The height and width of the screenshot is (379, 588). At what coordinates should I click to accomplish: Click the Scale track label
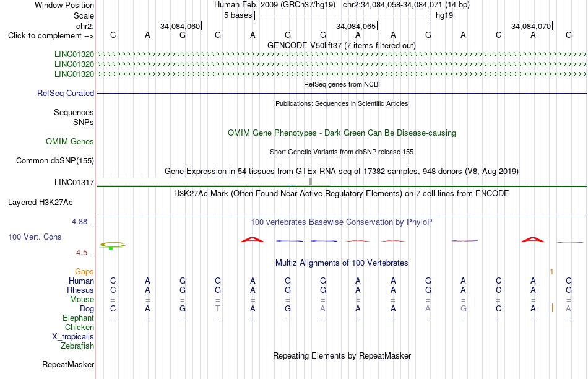pos(84,15)
